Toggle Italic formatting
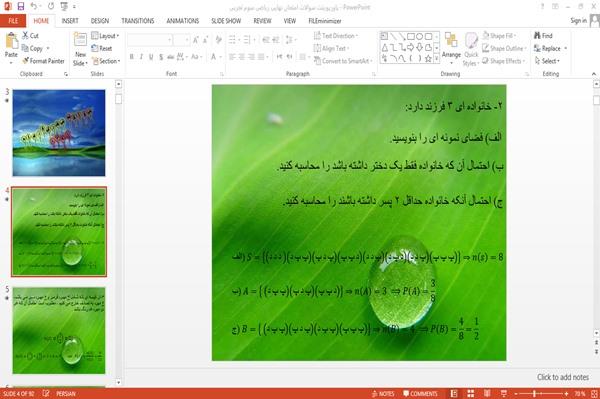The height and width of the screenshot is (399, 600). click(x=141, y=57)
